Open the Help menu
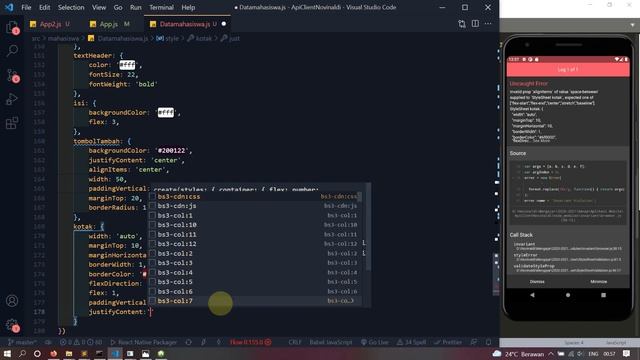The image size is (640, 360). 188,7
